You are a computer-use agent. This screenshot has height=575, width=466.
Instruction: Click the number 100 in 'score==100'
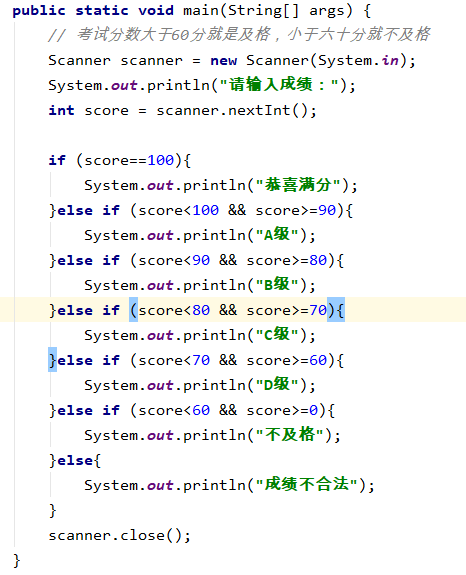pyautogui.click(x=161, y=160)
